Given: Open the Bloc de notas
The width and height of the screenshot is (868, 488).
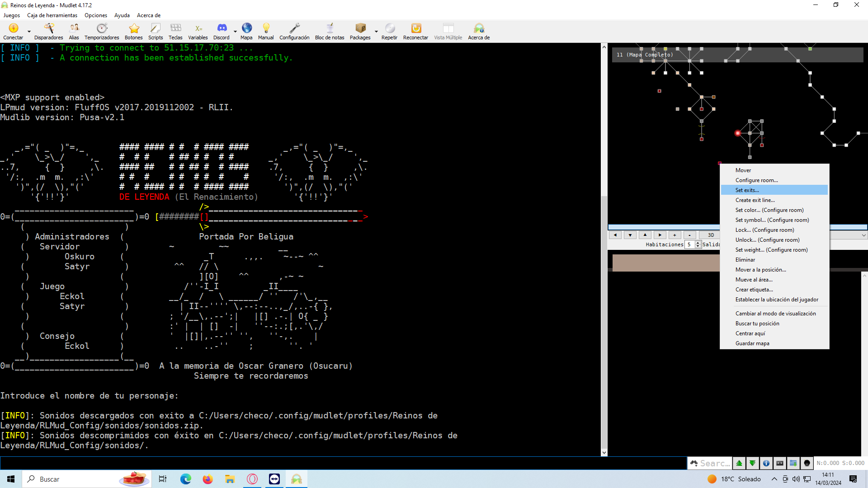Looking at the screenshot, I should point(330,32).
